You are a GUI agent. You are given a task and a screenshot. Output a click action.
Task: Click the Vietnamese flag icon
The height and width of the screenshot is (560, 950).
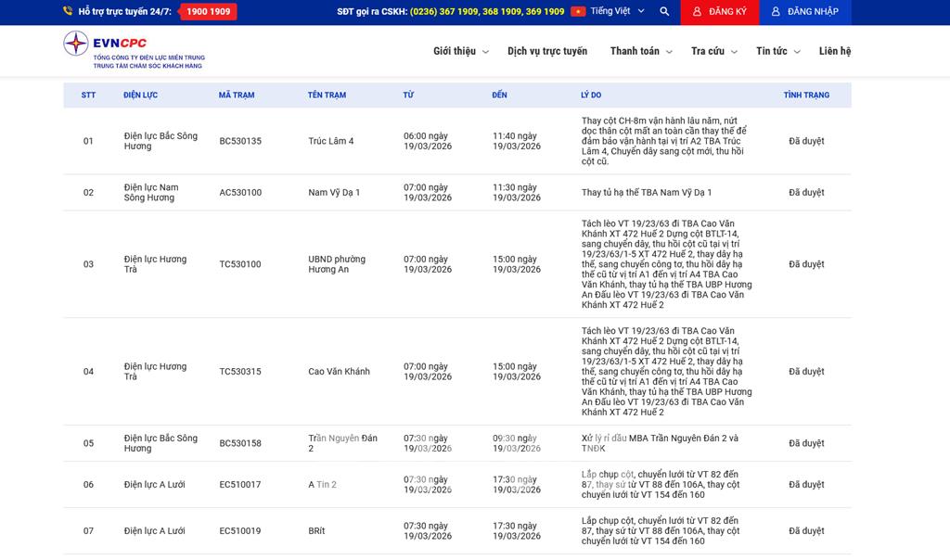(x=578, y=12)
